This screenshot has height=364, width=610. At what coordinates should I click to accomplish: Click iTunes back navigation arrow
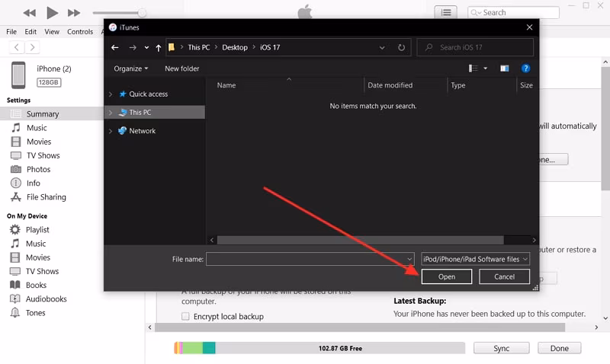coord(17,47)
